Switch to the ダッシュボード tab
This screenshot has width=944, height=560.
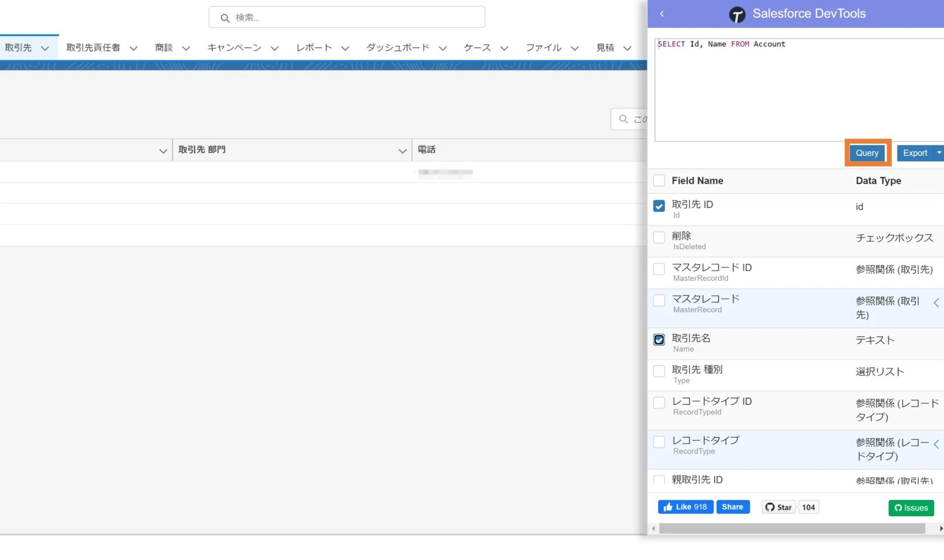click(x=397, y=48)
